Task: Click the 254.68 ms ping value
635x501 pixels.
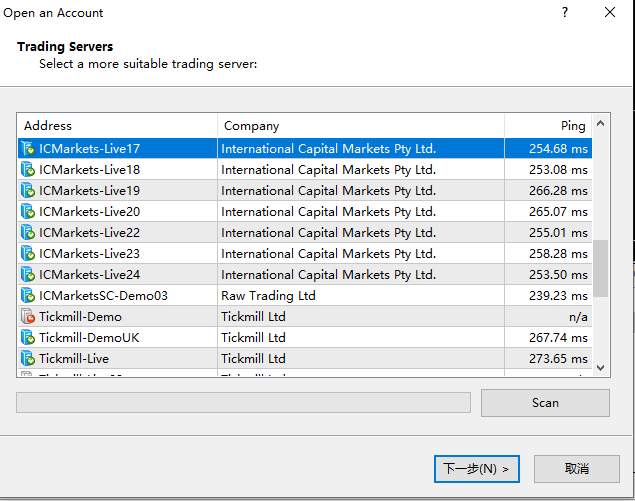Action: point(558,148)
